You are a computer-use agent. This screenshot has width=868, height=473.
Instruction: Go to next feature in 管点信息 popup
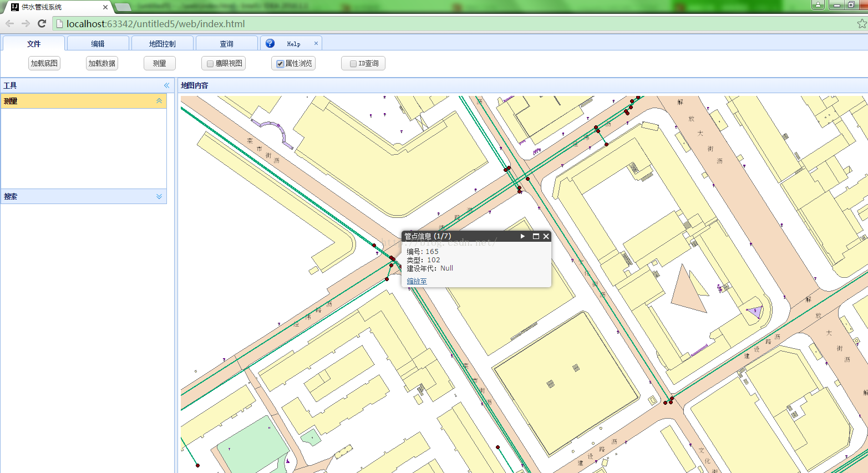coord(522,236)
